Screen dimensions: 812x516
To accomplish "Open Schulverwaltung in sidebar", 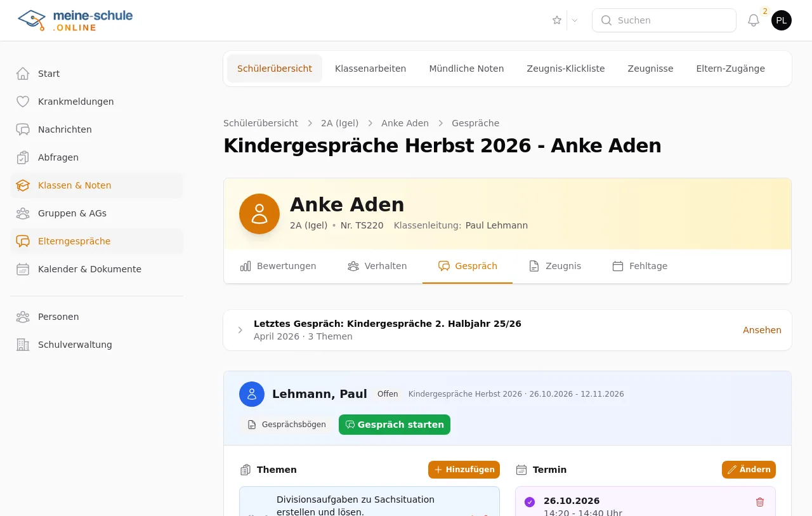I will pyautogui.click(x=96, y=345).
